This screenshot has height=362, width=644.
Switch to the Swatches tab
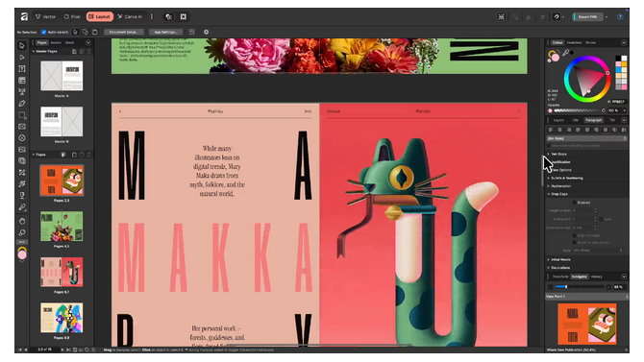[574, 42]
